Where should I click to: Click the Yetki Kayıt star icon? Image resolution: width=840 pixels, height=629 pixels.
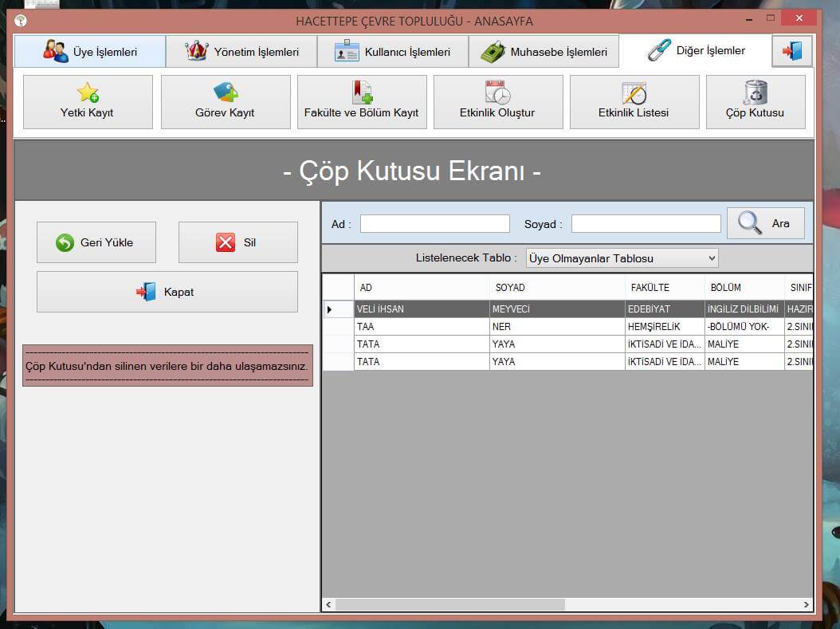(88, 92)
